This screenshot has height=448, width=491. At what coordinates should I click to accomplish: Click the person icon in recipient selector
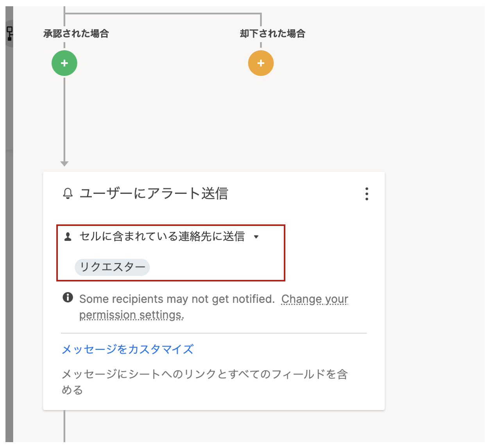(68, 237)
